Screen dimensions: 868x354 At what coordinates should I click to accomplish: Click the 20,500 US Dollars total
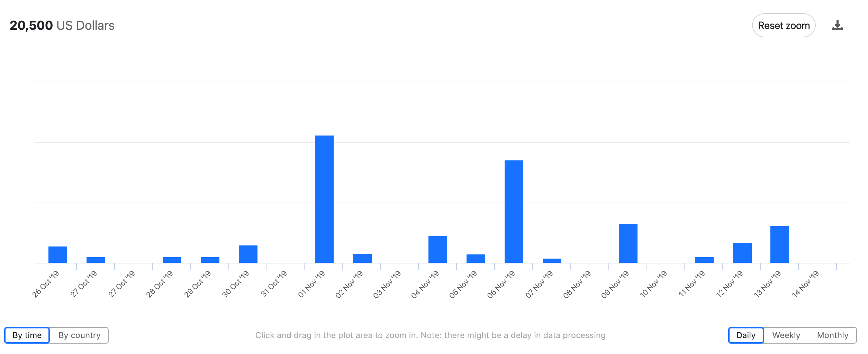coord(62,26)
